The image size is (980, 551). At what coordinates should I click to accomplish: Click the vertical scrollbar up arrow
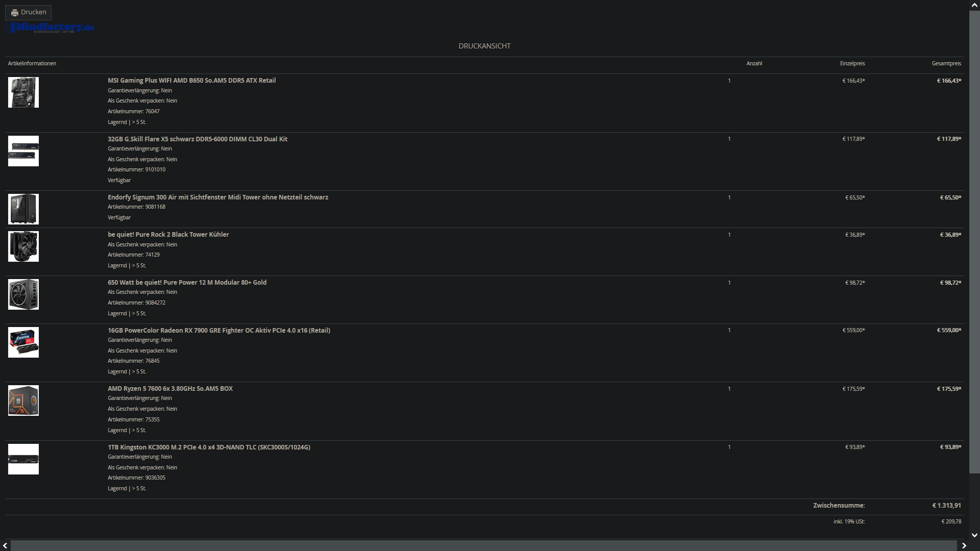pyautogui.click(x=974, y=5)
